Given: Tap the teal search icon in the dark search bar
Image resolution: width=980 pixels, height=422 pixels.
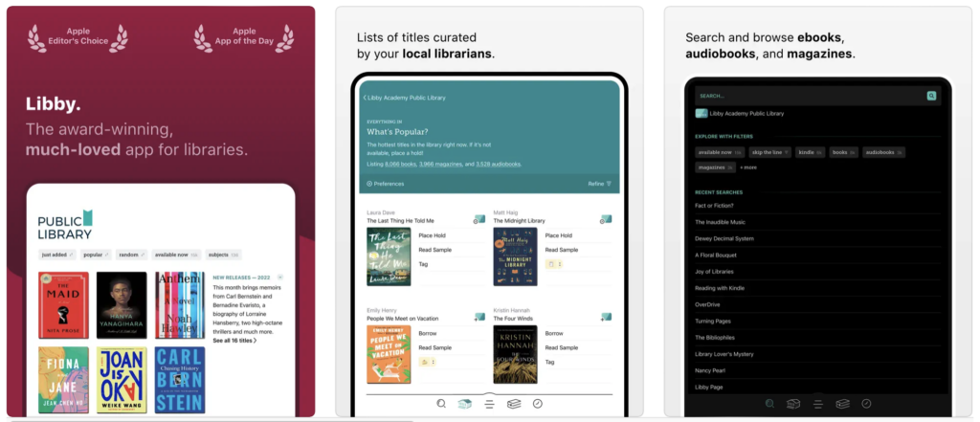Looking at the screenshot, I should point(931,97).
